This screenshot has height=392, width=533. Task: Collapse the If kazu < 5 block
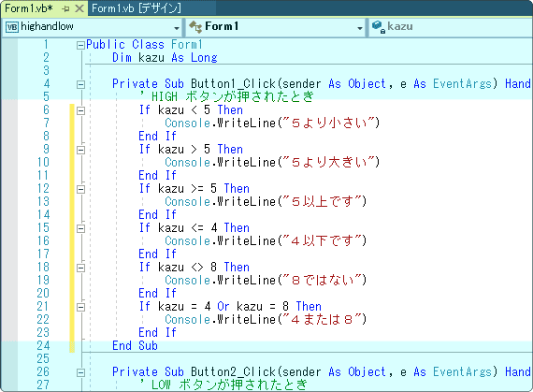80,110
